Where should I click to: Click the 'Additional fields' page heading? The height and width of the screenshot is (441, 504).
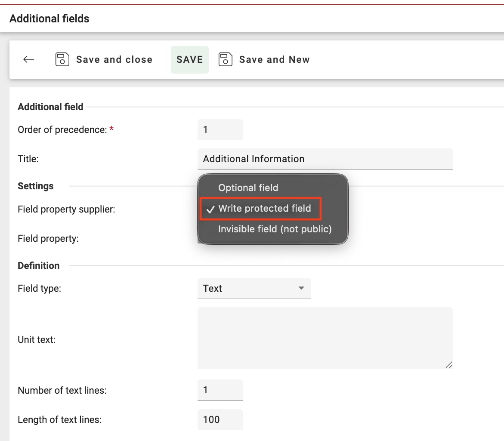tap(49, 19)
